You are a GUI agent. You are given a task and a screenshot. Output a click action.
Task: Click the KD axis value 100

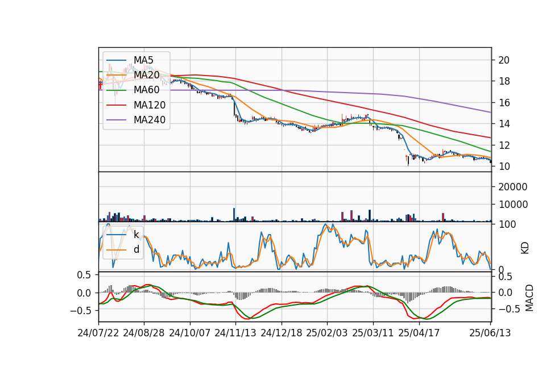507,224
